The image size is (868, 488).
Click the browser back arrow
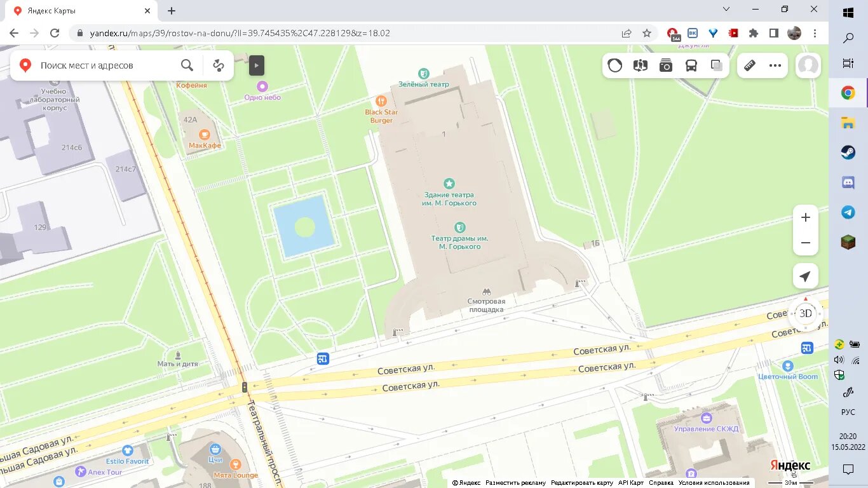pyautogui.click(x=14, y=33)
